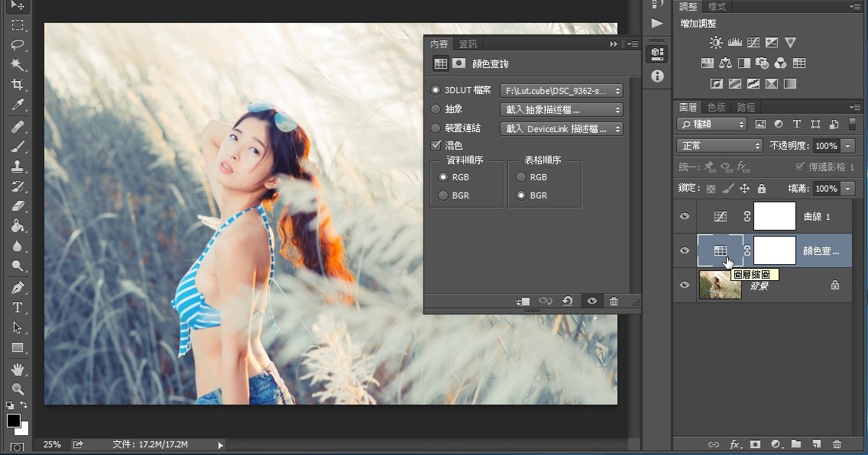The image size is (868, 455).
Task: Select the Clone Stamp tool
Action: 18,166
